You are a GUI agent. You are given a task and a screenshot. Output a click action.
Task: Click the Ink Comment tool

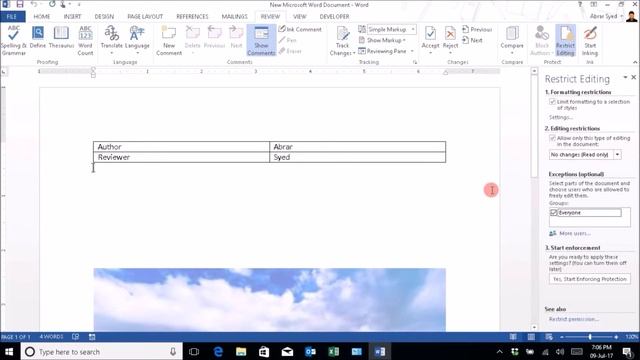pos(300,29)
